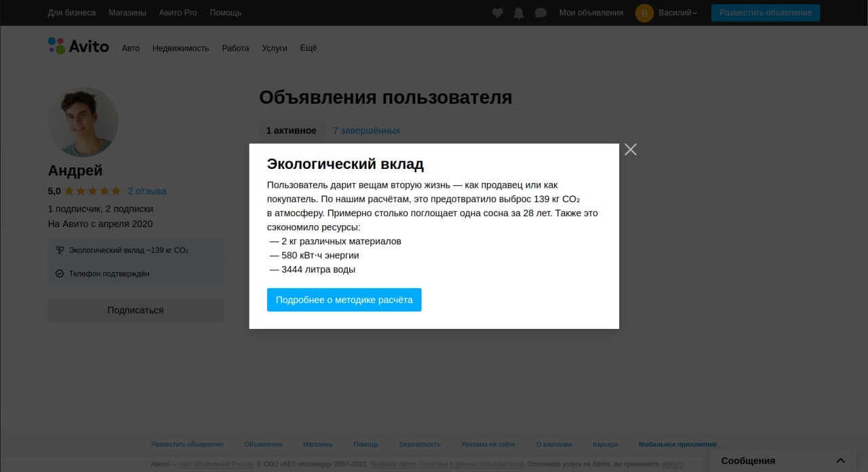Click the five-star rating
This screenshot has height=472, width=868.
[92, 191]
